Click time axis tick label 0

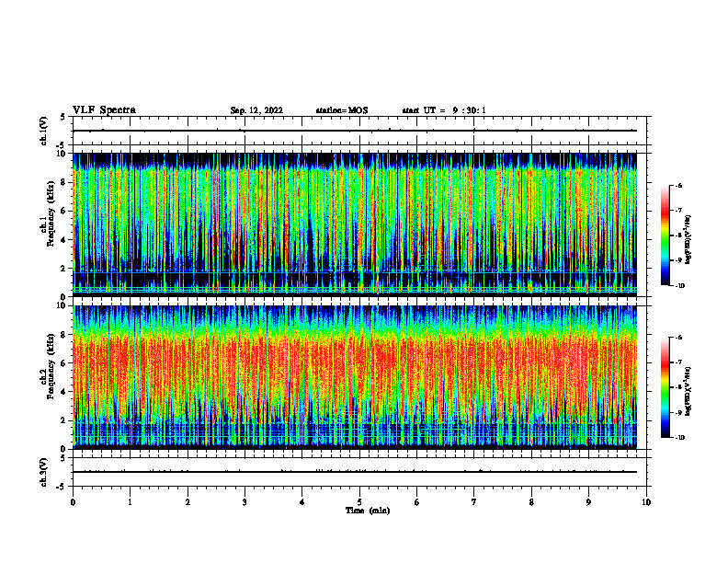coord(73,502)
